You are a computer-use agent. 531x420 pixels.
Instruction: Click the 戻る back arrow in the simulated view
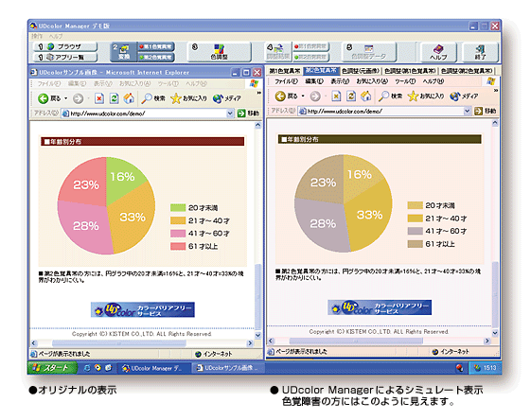pos(280,96)
